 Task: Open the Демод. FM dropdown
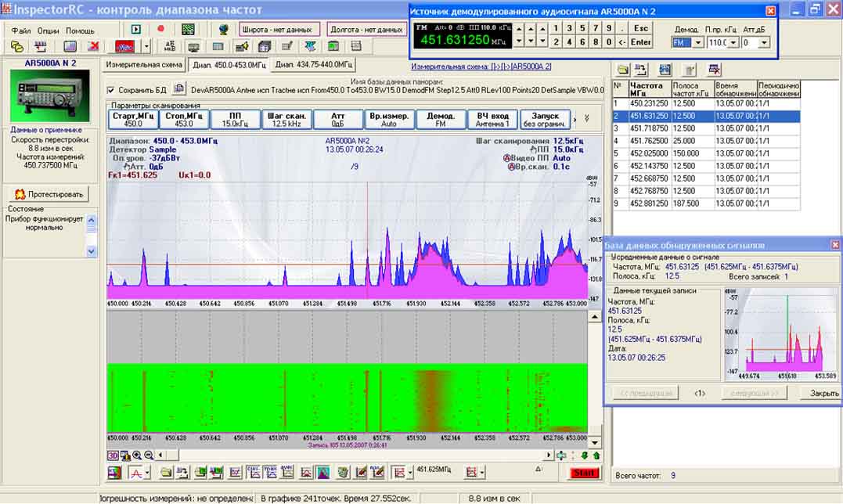point(697,43)
